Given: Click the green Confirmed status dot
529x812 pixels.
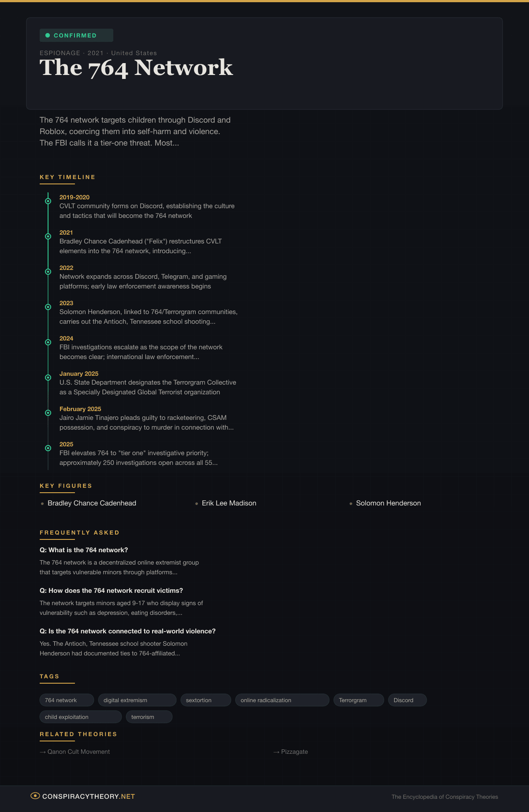Looking at the screenshot, I should [x=48, y=35].
